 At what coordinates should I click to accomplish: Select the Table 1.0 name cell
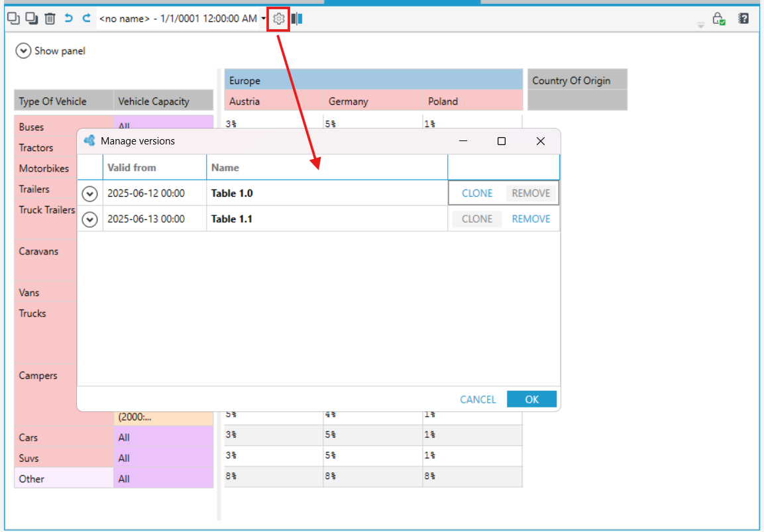(327, 193)
